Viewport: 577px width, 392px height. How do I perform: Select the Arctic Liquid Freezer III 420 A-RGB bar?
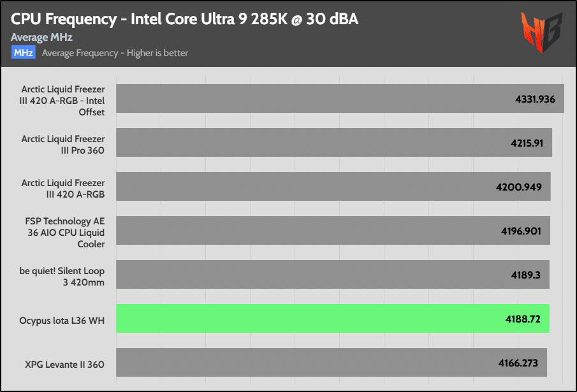coord(333,186)
